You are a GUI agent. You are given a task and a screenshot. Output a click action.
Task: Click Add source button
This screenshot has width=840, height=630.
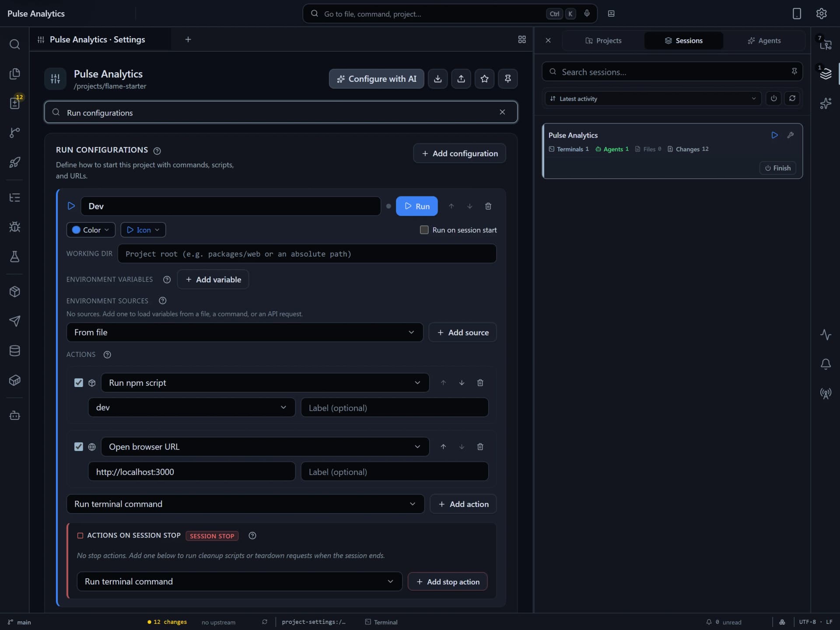(462, 332)
